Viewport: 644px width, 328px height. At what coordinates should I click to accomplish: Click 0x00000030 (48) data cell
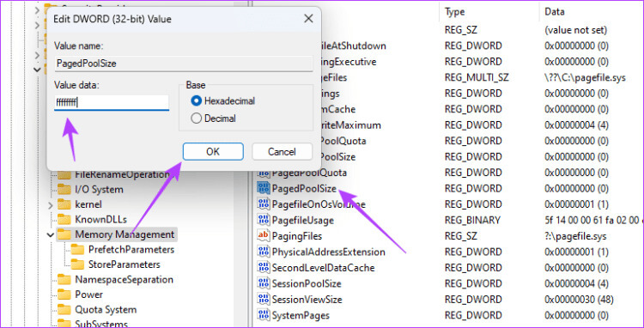(x=579, y=300)
